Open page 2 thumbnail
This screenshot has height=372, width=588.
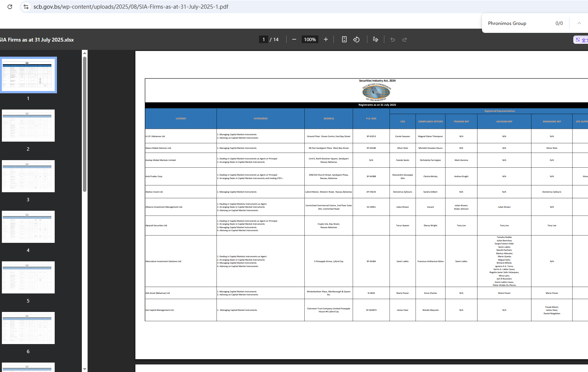tap(28, 126)
